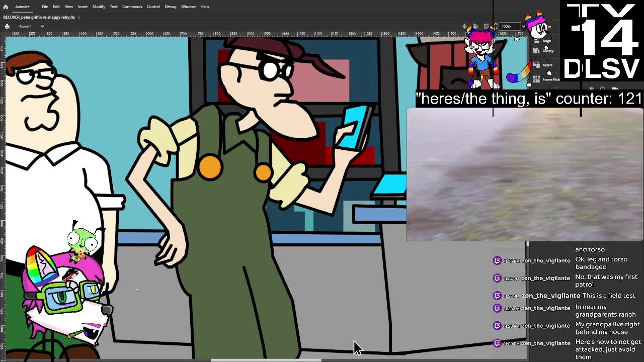
Task: Click chat message 'No, that was my first patrol'
Action: 606,281
